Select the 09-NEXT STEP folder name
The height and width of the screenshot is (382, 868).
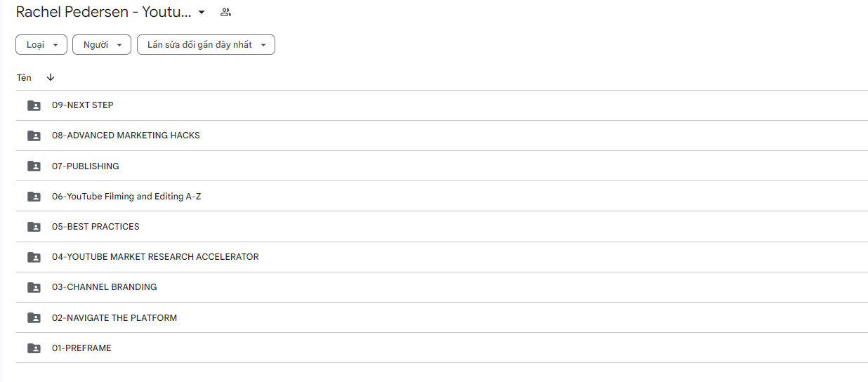[83, 105]
